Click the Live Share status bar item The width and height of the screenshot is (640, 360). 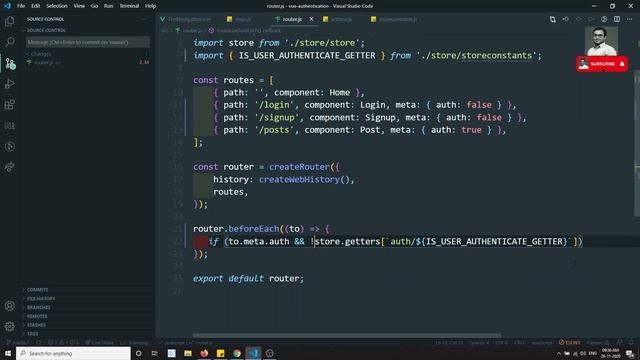click(99, 342)
